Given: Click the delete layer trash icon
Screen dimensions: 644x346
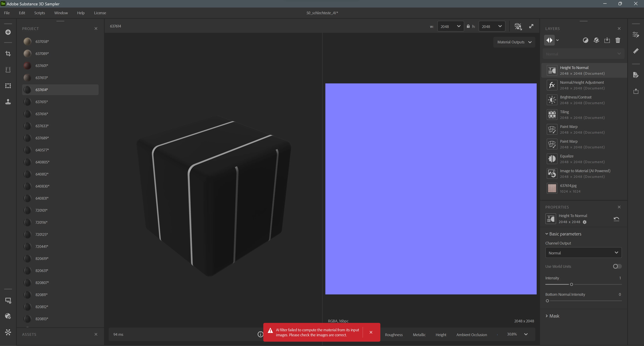Looking at the screenshot, I should pos(618,40).
